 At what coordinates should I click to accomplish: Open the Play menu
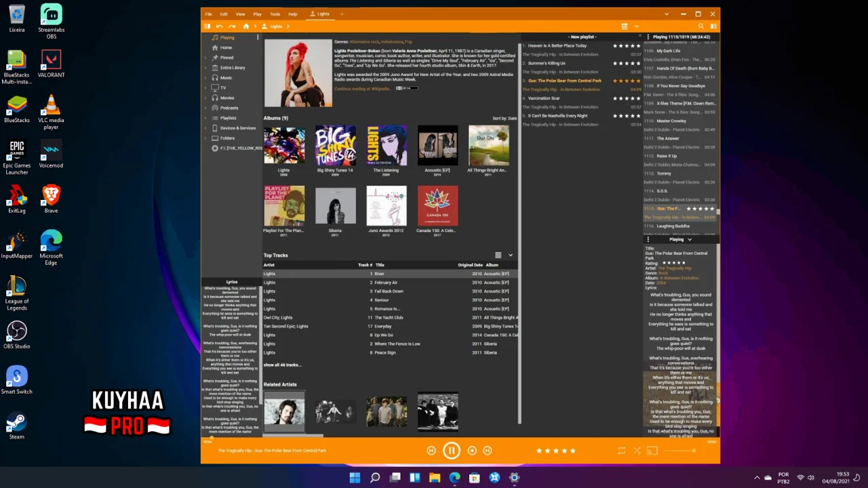pyautogui.click(x=257, y=14)
